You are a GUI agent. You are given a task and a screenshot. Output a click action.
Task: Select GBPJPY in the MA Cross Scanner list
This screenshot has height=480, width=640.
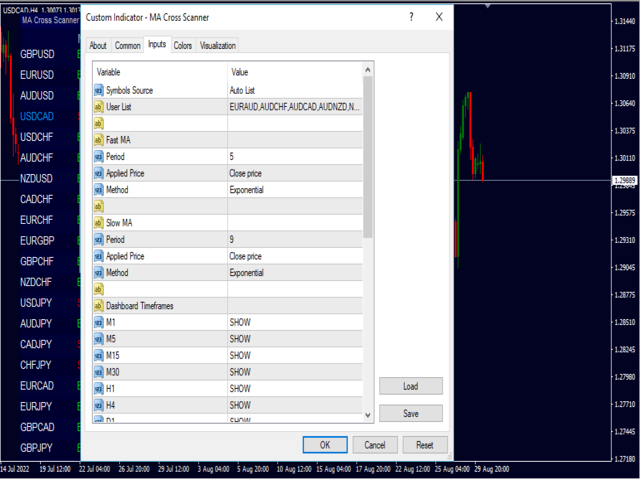pyautogui.click(x=36, y=448)
